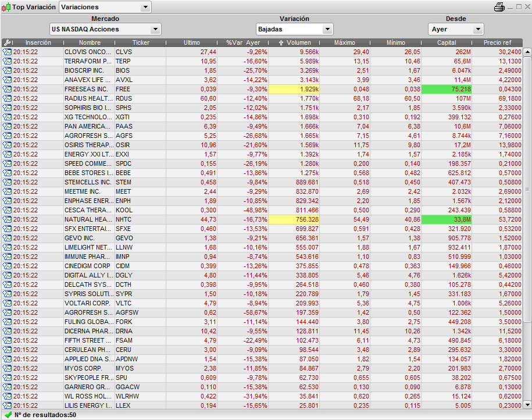Open chart icon for XG TECHNOLO row
The height and width of the screenshot is (420, 532).
click(7, 117)
